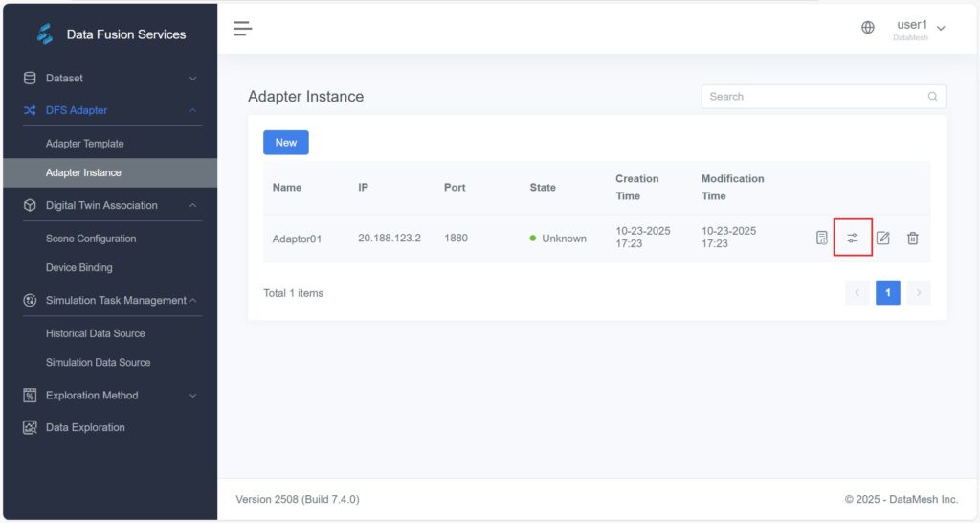Click the Data Fusion Services logo
The image size is (980, 523).
[x=45, y=34]
